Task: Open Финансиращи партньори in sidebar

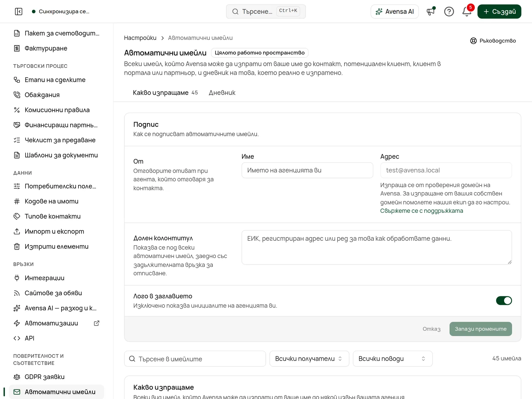Action: click(57, 125)
